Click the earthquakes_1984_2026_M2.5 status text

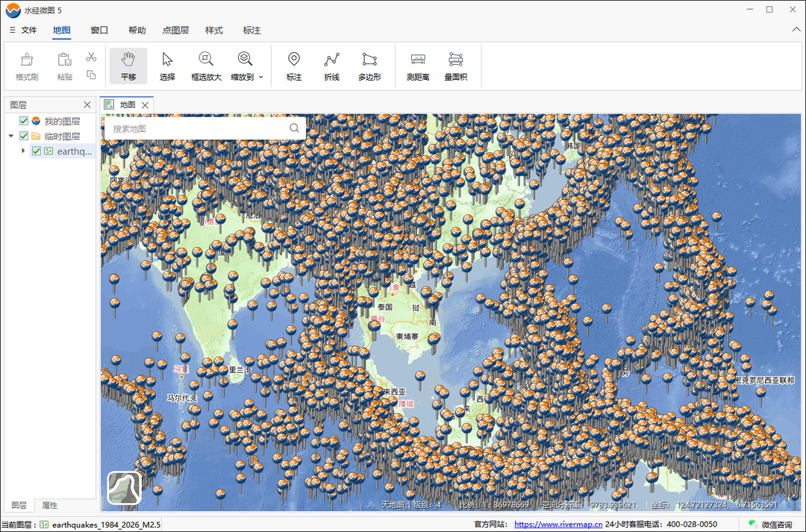tap(106, 525)
